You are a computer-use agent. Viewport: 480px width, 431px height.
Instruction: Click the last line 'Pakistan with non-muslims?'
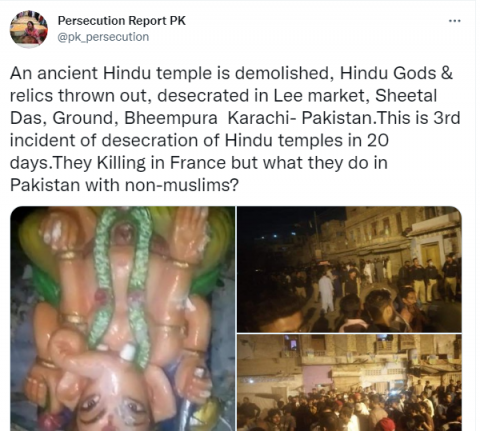point(125,185)
